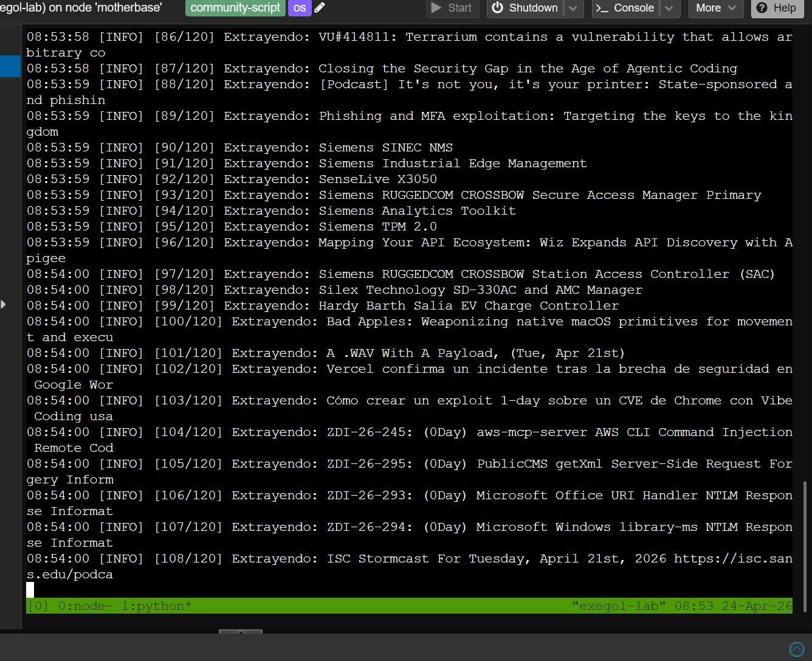Click the Shutdown power icon

498,8
